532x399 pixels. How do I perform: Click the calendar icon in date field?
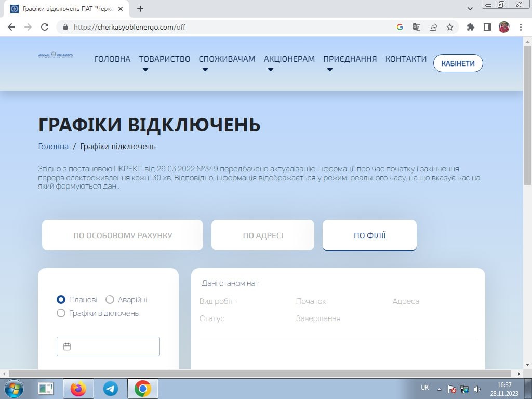(67, 347)
